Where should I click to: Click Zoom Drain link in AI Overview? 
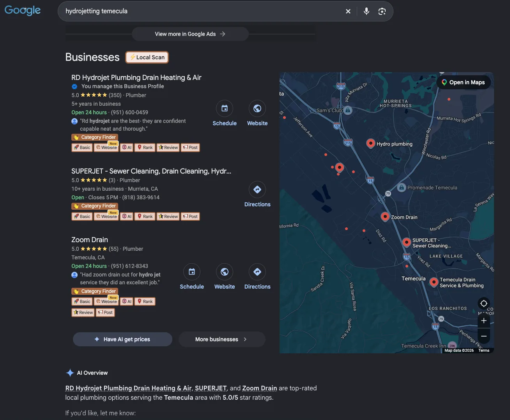click(260, 388)
